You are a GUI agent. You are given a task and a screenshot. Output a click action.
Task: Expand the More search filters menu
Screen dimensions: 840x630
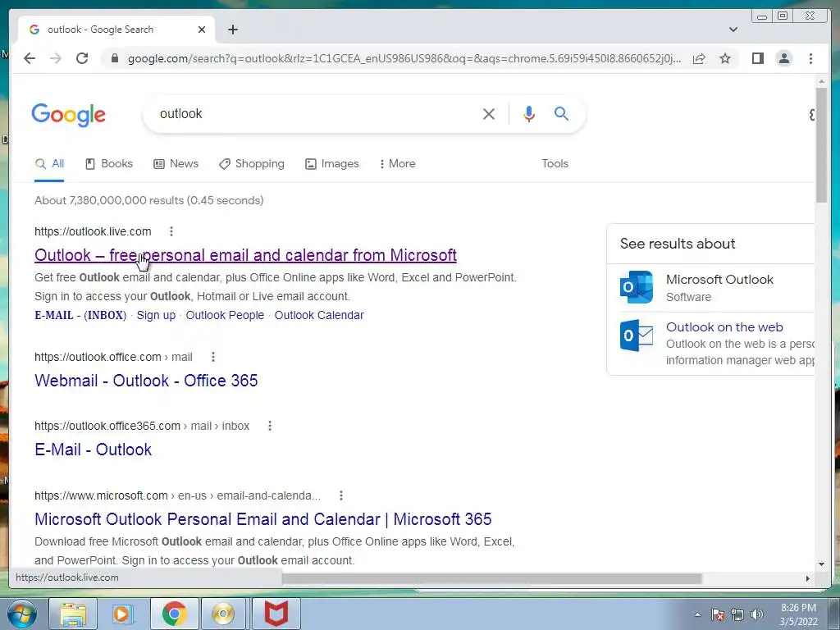397,164
